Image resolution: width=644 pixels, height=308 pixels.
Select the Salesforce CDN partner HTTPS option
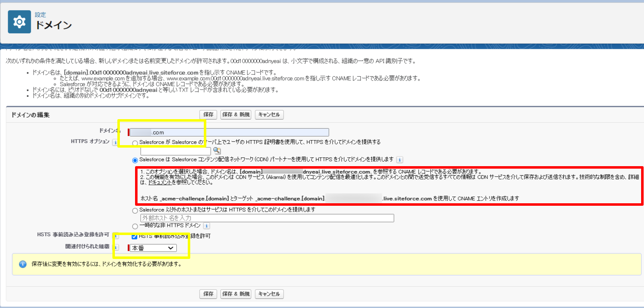135,160
